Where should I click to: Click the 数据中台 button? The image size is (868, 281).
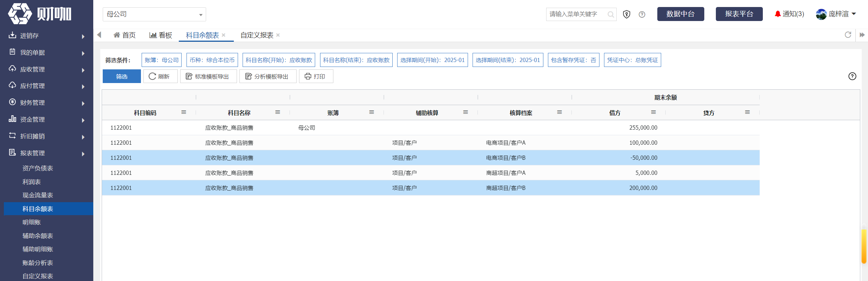(x=680, y=14)
